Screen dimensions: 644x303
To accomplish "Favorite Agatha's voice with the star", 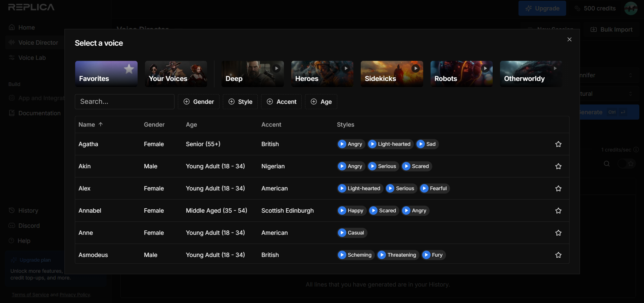I will [558, 144].
